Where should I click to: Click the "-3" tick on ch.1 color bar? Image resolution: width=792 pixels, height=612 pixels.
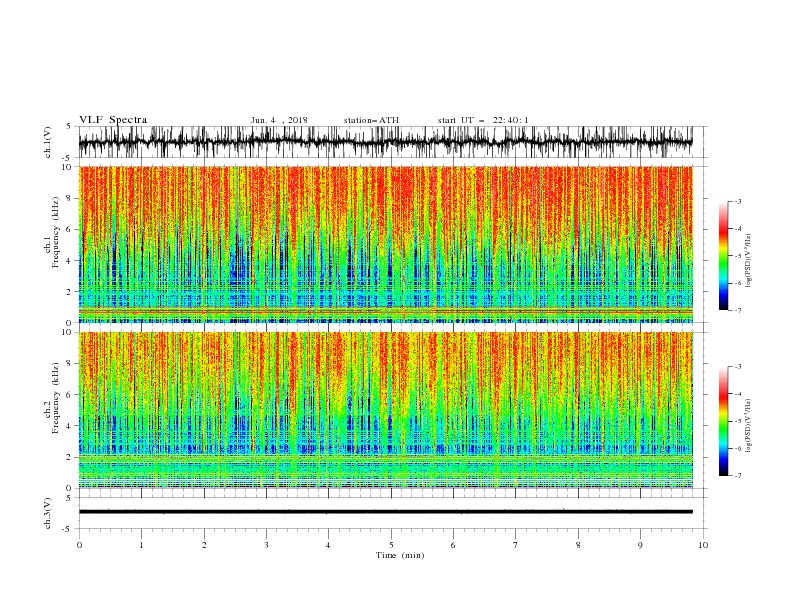pyautogui.click(x=737, y=201)
